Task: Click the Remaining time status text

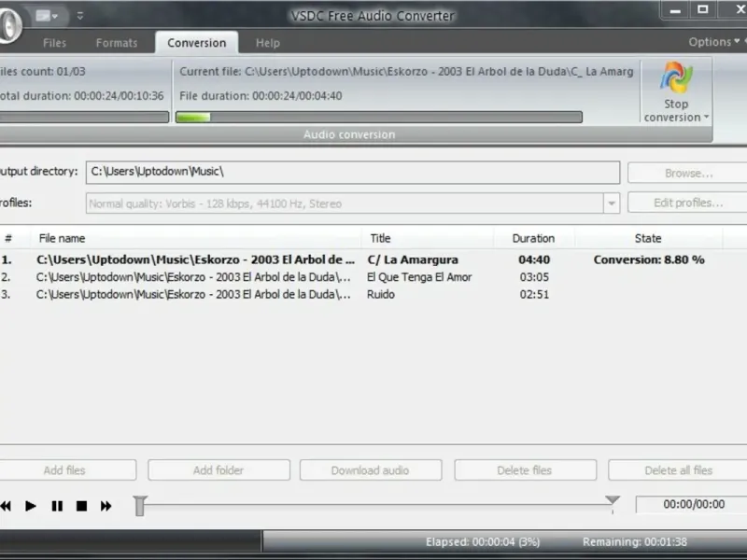Action: point(635,542)
